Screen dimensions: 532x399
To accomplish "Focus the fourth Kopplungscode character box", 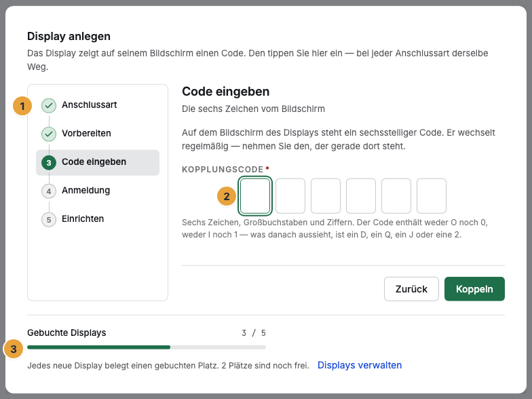I will coord(361,195).
